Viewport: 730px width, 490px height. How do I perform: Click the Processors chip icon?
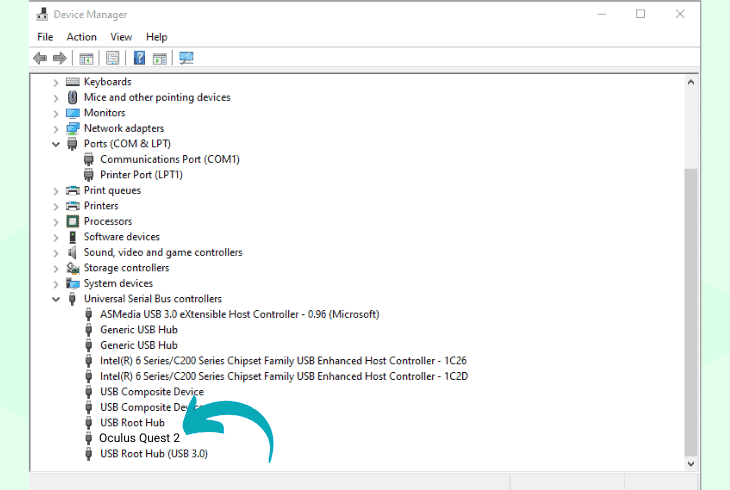[x=73, y=221]
